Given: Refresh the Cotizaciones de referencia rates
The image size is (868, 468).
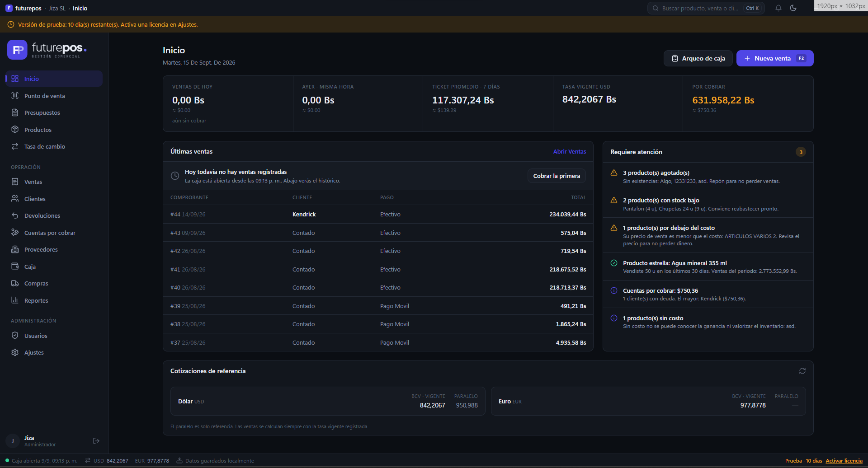Looking at the screenshot, I should 802,371.
